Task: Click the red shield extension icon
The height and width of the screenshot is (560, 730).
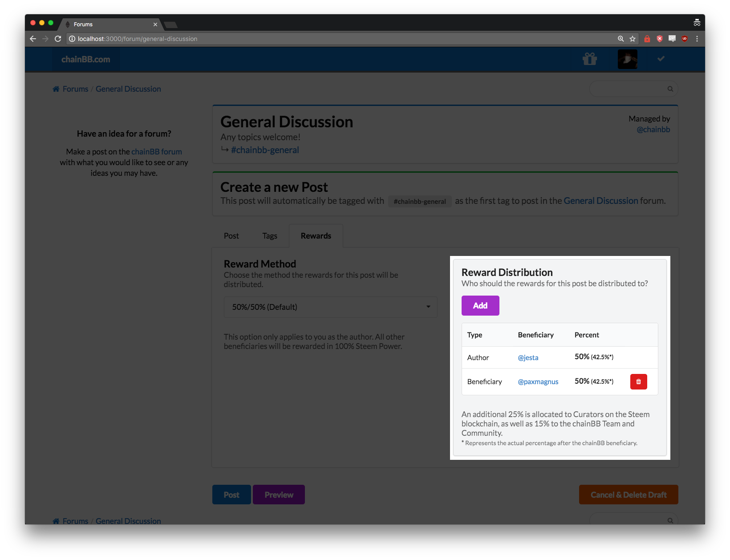Action: point(660,39)
